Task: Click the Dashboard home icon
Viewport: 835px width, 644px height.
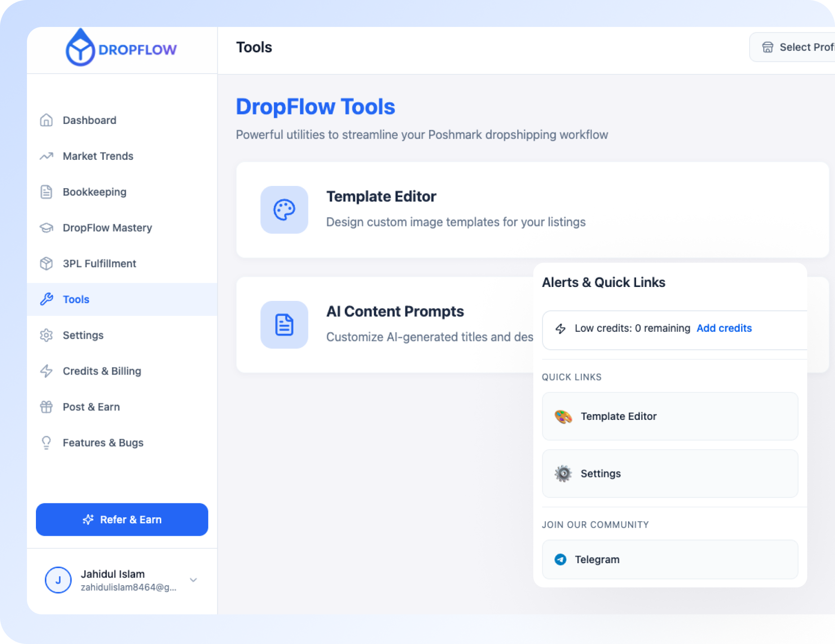Action: pyautogui.click(x=46, y=120)
